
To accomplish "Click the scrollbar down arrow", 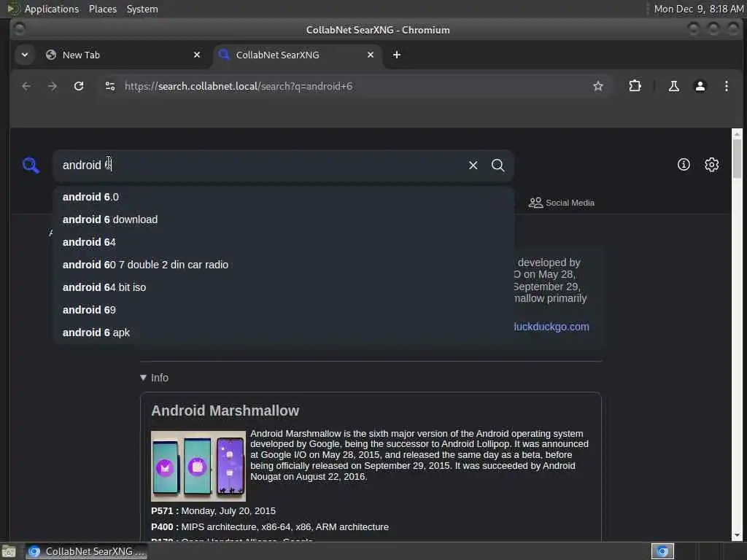I will 737,536.
